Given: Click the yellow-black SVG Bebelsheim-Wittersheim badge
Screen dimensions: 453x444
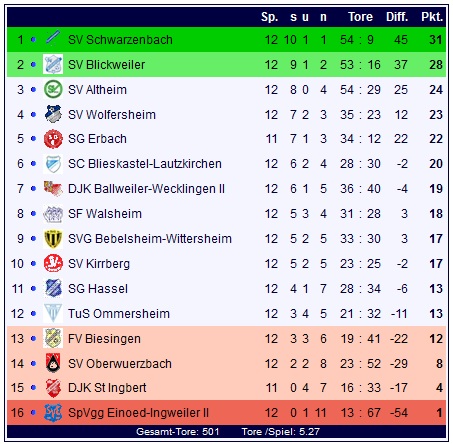Looking at the screenshot, I should tap(53, 239).
